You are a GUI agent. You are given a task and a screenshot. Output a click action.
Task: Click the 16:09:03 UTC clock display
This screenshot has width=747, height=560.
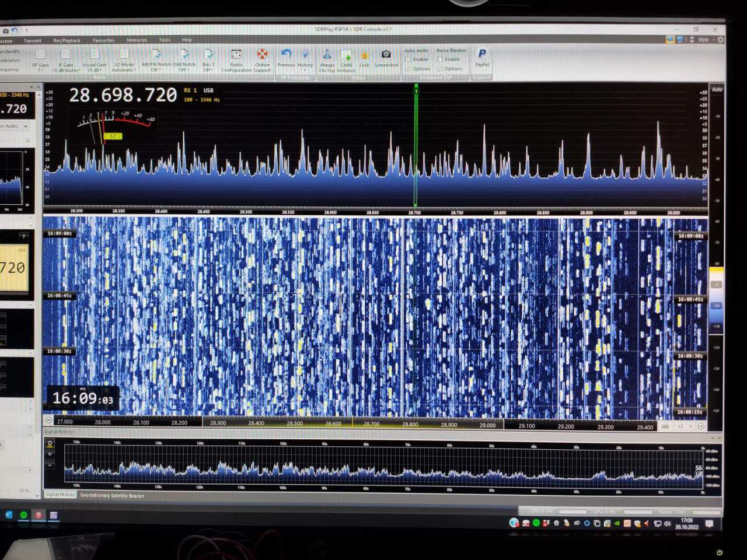(83, 398)
